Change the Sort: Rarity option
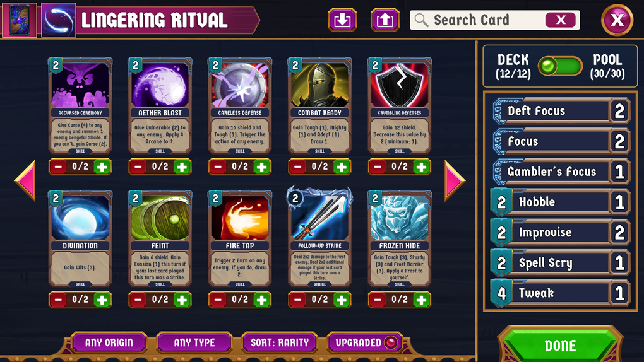 click(280, 342)
